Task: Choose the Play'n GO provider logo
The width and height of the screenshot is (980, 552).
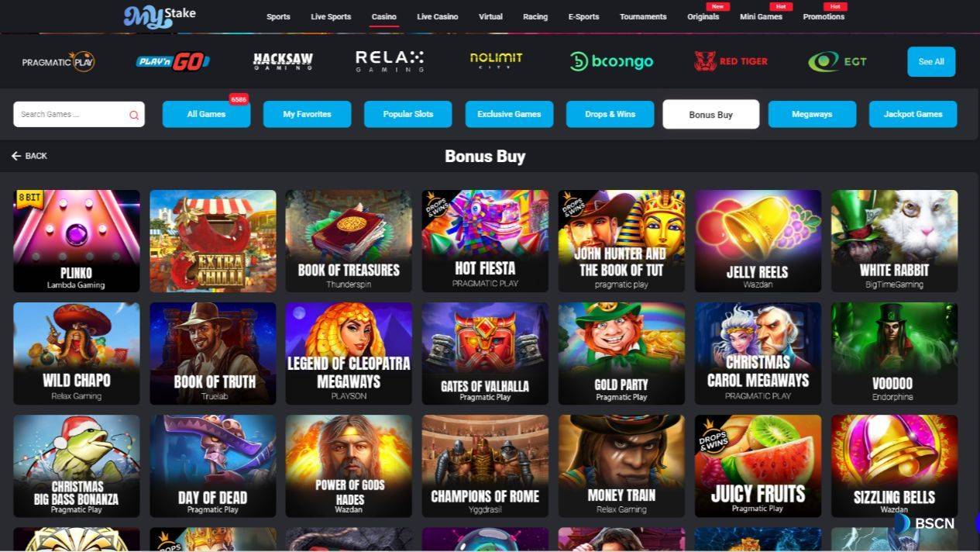Action: click(x=173, y=61)
